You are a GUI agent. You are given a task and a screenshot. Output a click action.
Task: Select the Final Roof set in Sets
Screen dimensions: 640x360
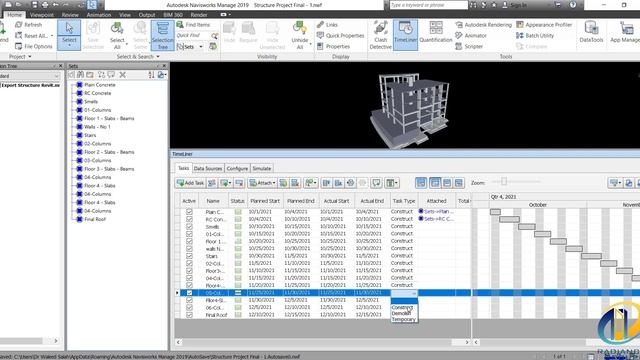(x=95, y=219)
